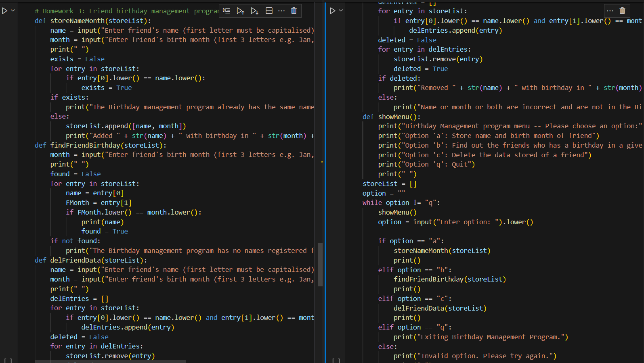Delete the right cell with trash icon
Viewport: 644px width, 363px height.
(622, 11)
